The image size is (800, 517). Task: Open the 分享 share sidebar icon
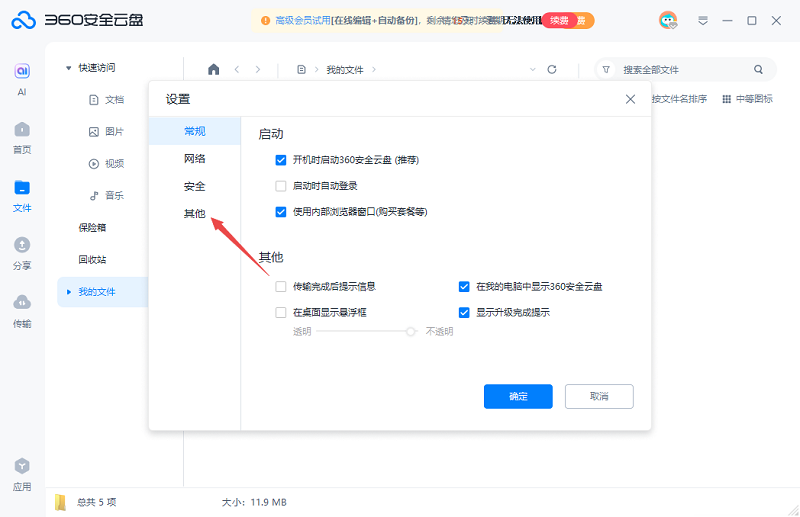22,245
